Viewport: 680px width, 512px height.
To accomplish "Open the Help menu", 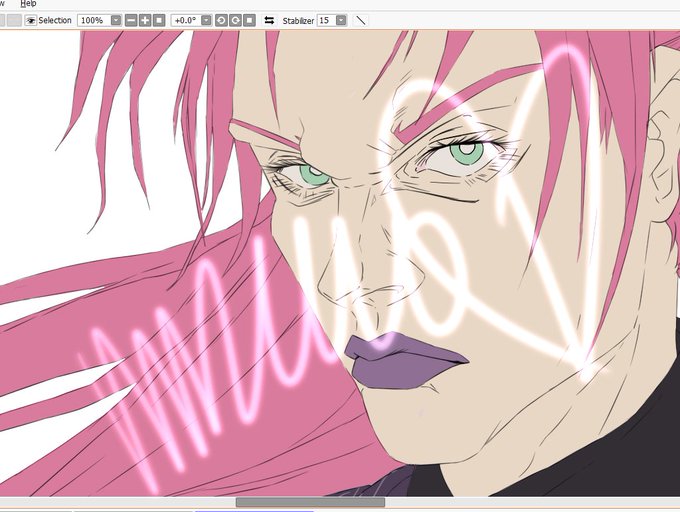I will tap(28, 3).
